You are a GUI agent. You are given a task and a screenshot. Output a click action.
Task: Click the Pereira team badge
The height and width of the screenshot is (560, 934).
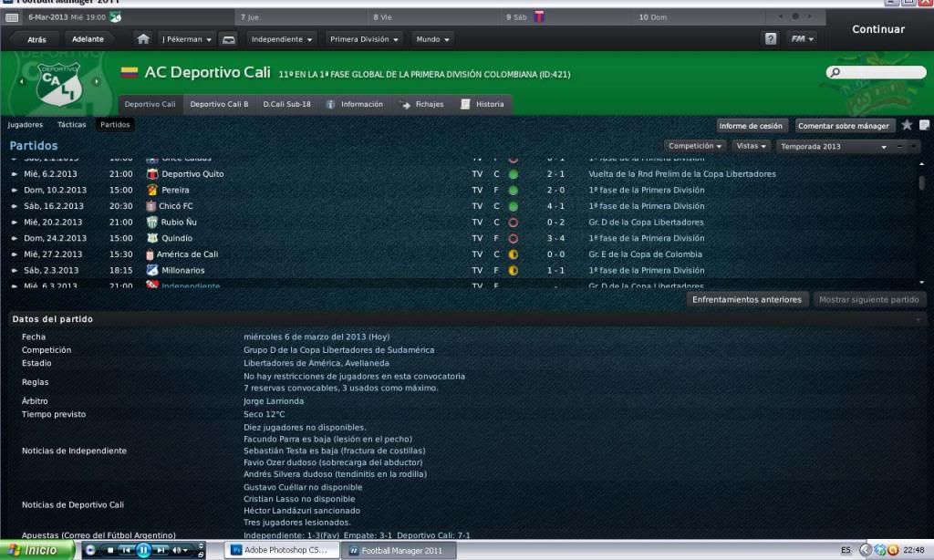pyautogui.click(x=152, y=190)
